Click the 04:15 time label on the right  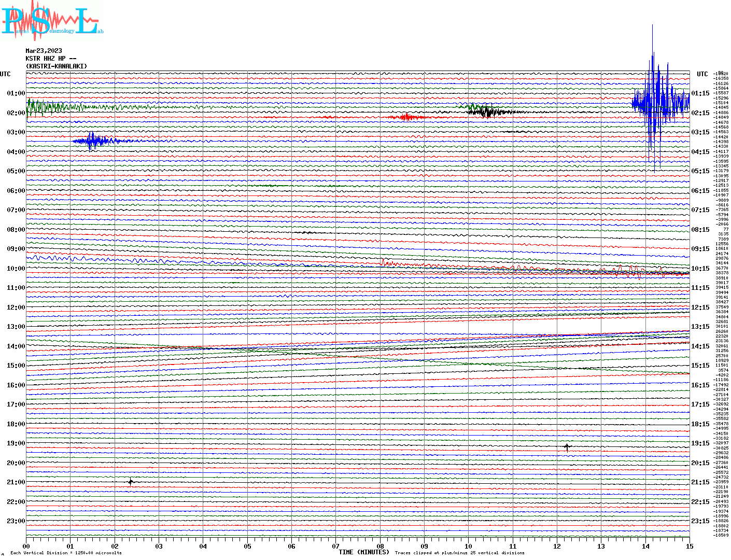[700, 152]
